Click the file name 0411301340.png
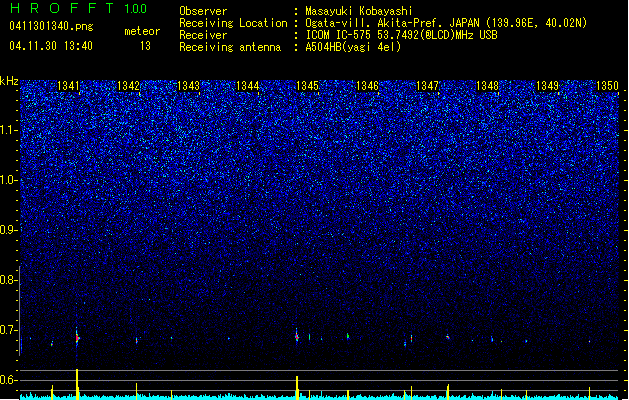This screenshot has width=629, height=400. pos(51,26)
